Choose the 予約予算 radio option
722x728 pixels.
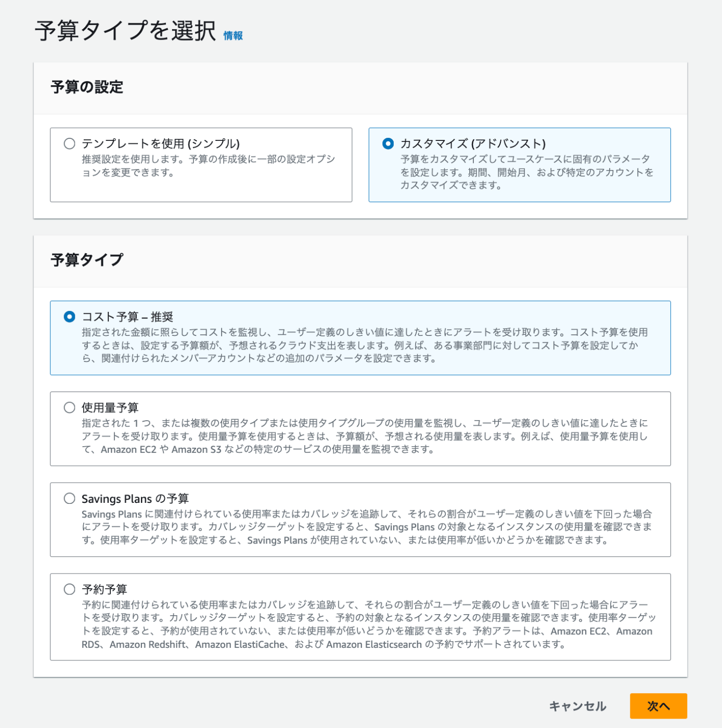click(69, 589)
